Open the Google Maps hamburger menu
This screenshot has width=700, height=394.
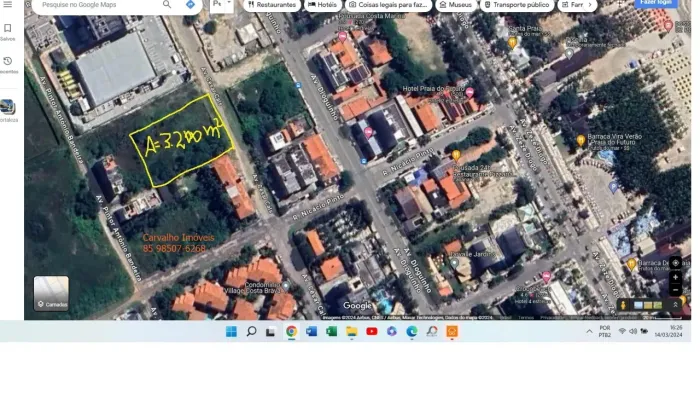[x=8, y=4]
